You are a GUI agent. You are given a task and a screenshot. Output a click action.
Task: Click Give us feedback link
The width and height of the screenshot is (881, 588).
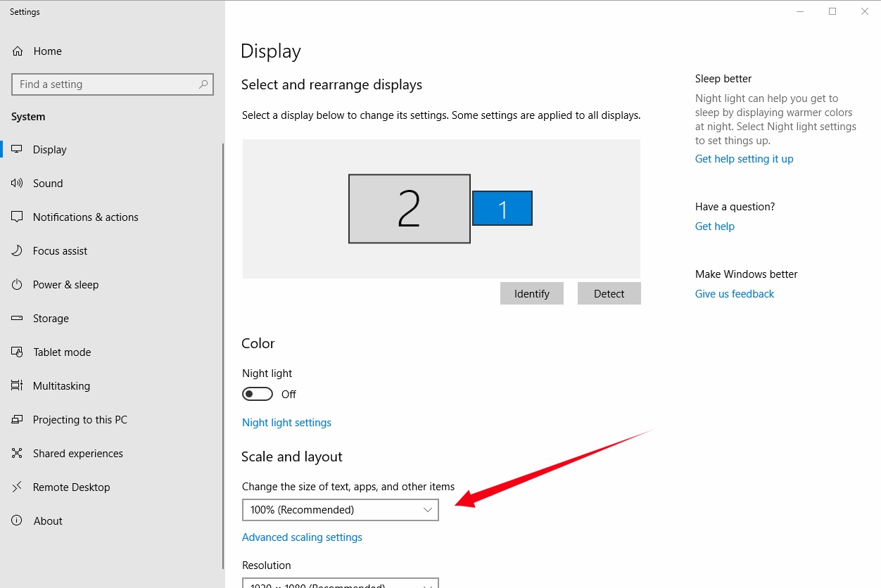point(735,294)
